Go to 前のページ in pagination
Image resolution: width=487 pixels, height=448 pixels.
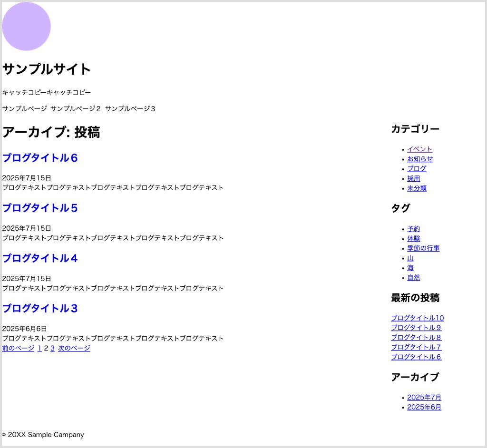coord(19,348)
